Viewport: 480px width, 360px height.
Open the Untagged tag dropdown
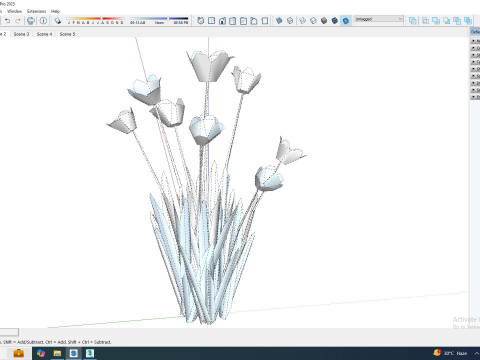tap(379, 19)
